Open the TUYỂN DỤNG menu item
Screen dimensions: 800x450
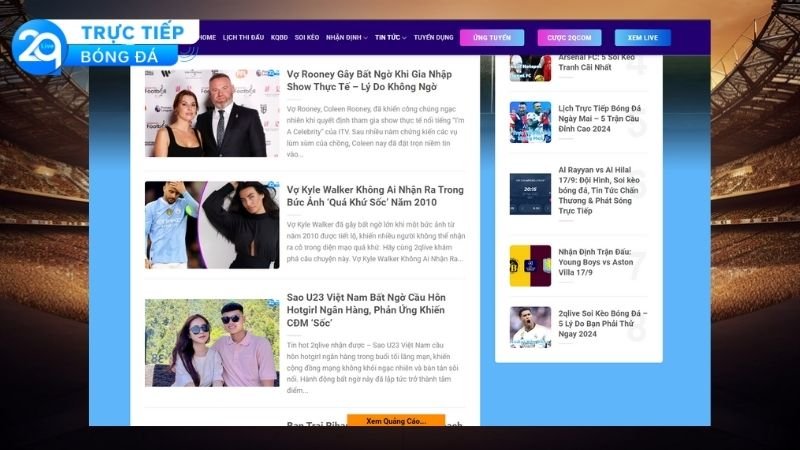(x=433, y=38)
